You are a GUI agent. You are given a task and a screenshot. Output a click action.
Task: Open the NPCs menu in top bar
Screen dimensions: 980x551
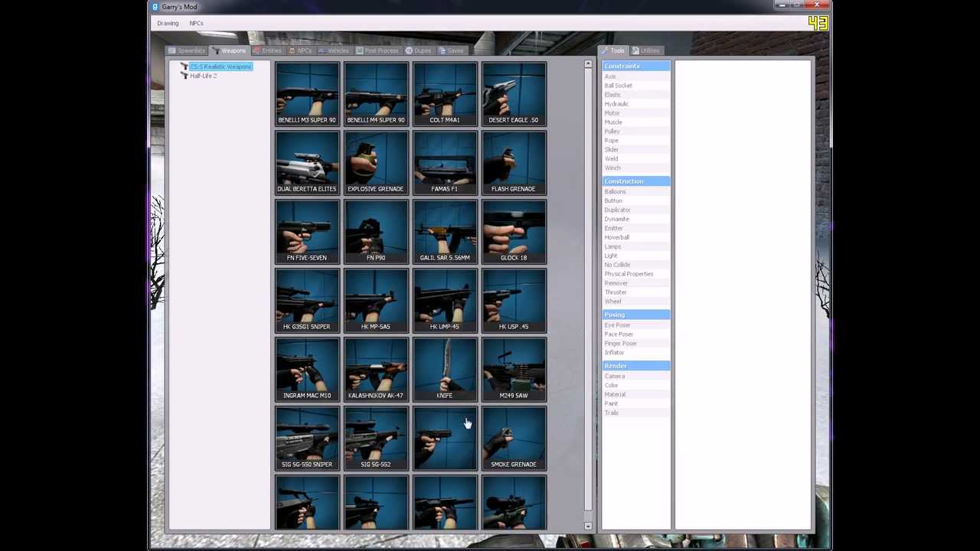[x=196, y=23]
